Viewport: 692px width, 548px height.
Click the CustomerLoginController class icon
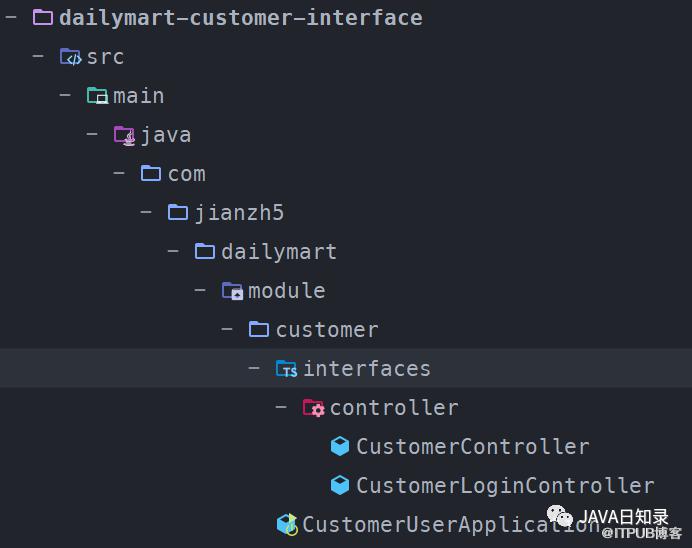340,485
